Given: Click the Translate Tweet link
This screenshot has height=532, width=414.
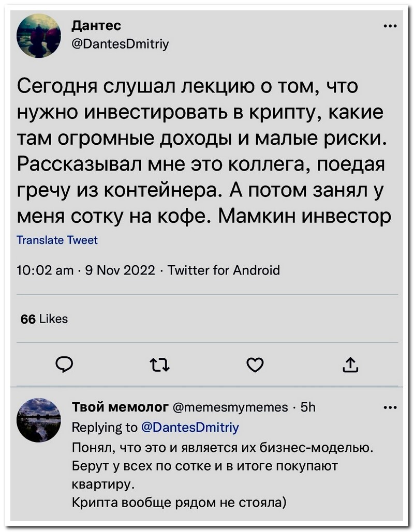Looking at the screenshot, I should 57,240.
